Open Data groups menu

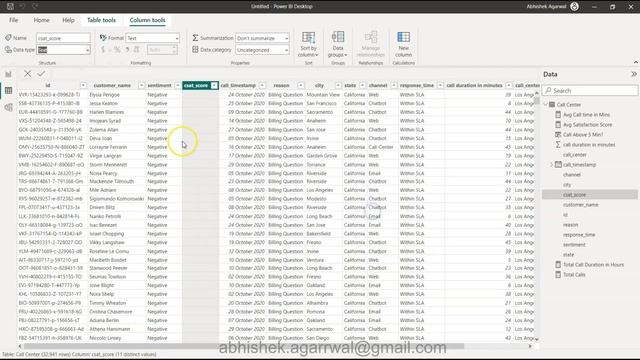[x=338, y=44]
